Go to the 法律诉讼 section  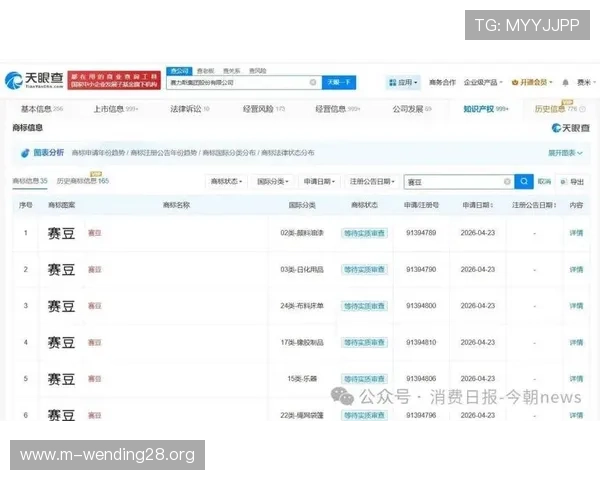tap(190, 109)
